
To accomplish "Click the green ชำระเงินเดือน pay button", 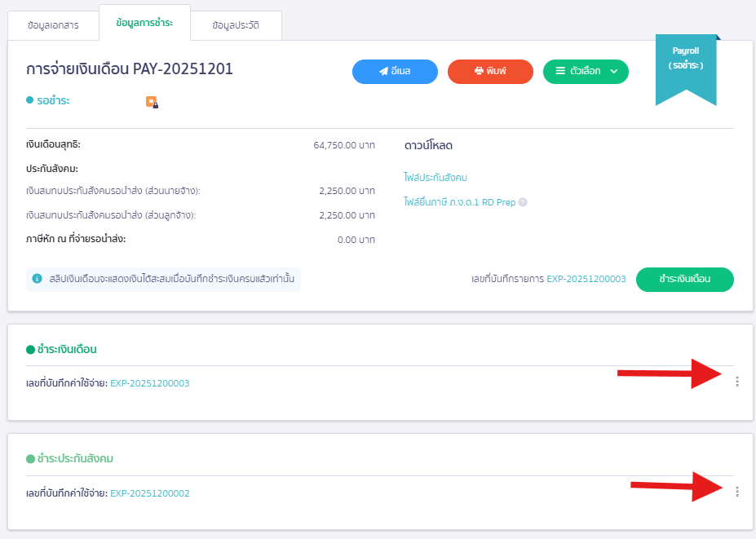I will (x=684, y=279).
